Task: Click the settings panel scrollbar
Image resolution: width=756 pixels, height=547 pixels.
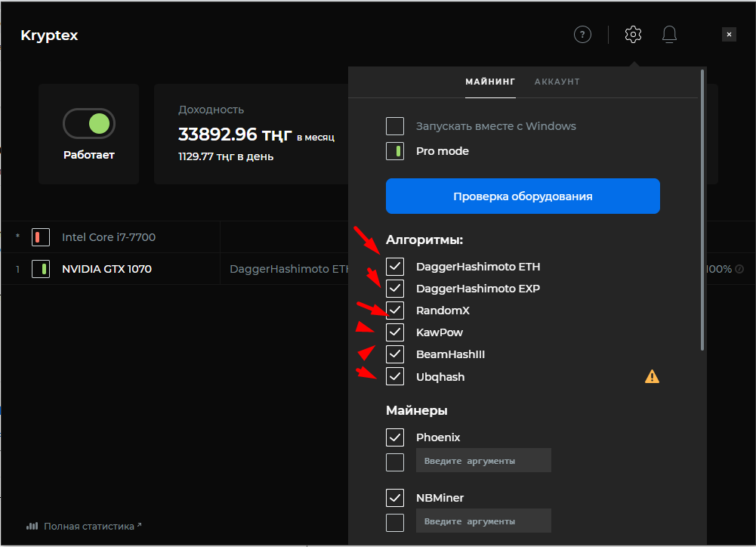Action: (x=702, y=210)
